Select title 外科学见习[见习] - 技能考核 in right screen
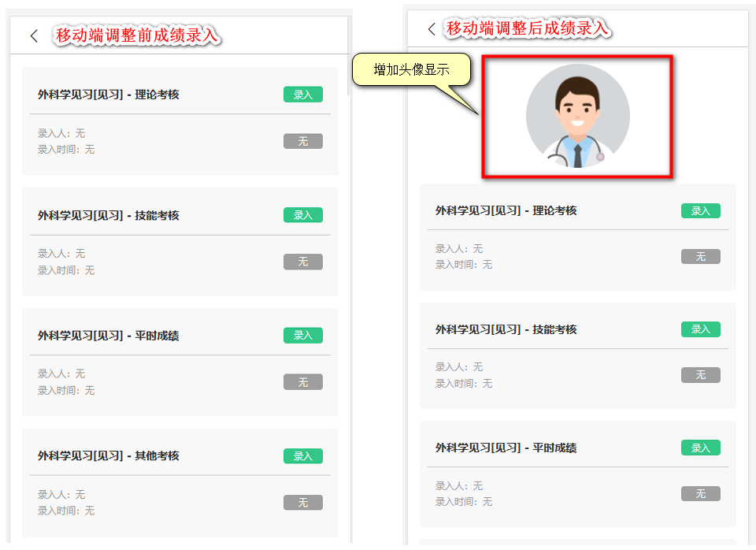This screenshot has height=550, width=756. click(x=506, y=329)
